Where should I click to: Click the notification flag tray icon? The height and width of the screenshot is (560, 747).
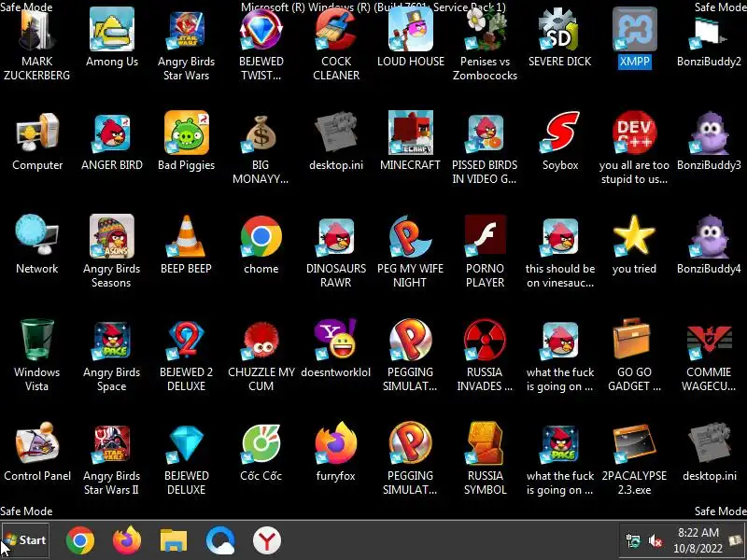pos(736,541)
